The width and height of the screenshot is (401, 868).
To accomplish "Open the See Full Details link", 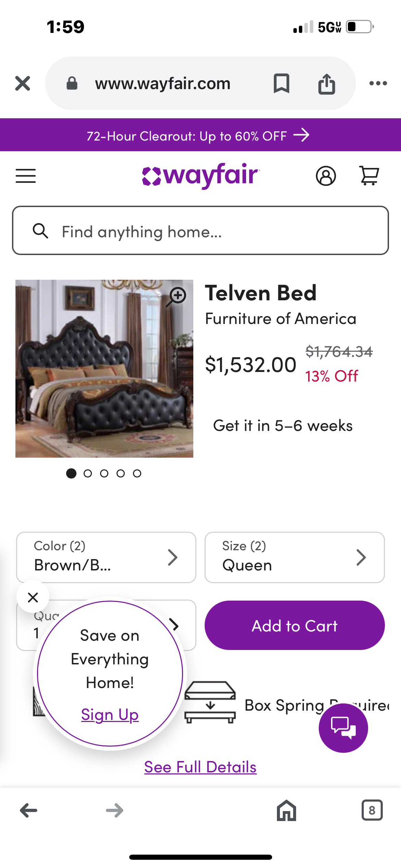I will pos(200,767).
